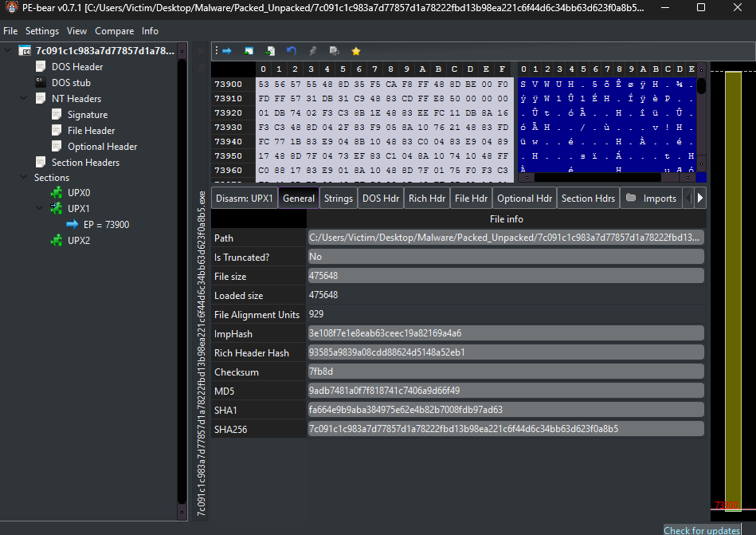Select the Optional Header tree item
This screenshot has width=756, height=535.
(x=102, y=147)
